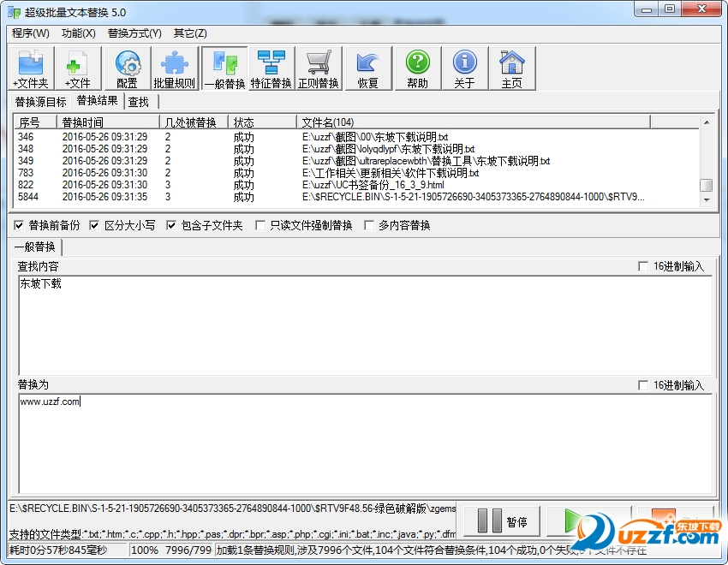
Task: Open the 其它(Z) menu
Action: point(190,33)
